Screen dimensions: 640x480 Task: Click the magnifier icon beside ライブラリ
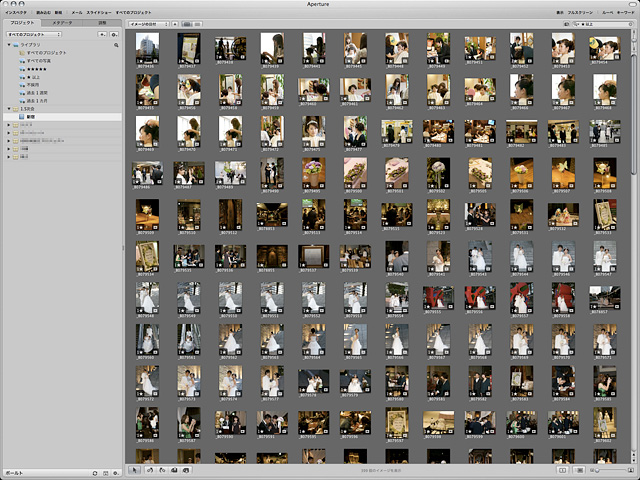point(116,45)
